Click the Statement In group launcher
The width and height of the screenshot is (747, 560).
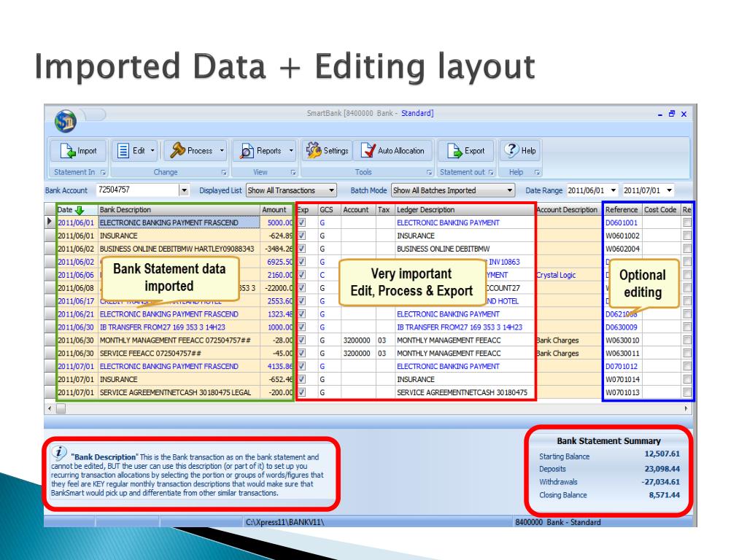[x=104, y=172]
